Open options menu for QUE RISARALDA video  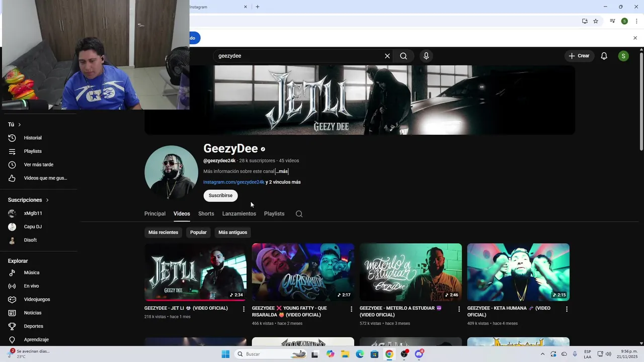pos(351,309)
